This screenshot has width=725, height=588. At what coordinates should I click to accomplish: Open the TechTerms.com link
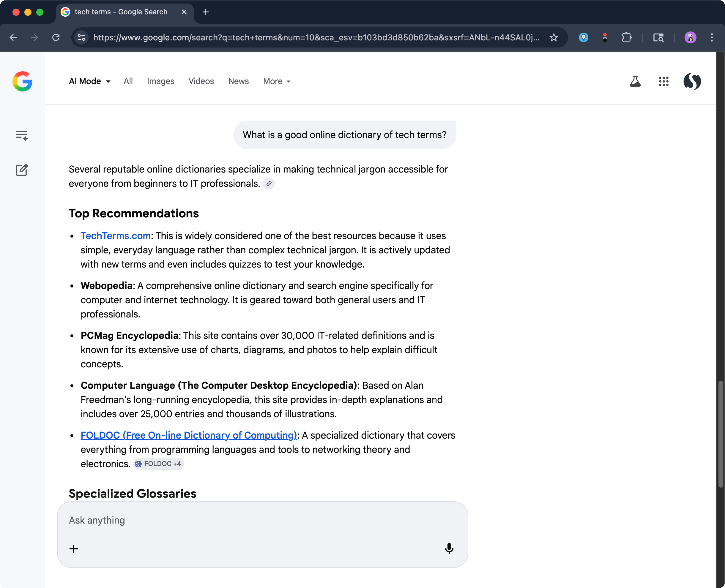pos(116,236)
